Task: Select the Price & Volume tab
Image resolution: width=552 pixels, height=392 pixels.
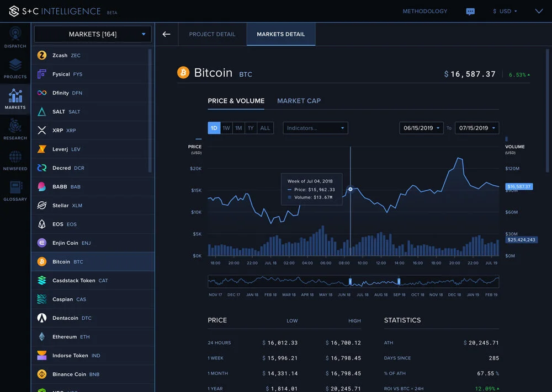Action: pos(236,101)
